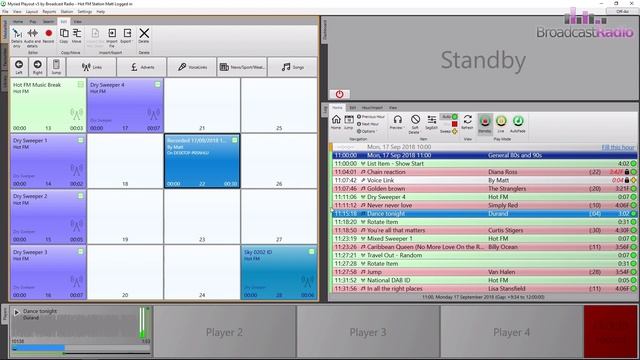Set item segue to green Auto

point(450,117)
